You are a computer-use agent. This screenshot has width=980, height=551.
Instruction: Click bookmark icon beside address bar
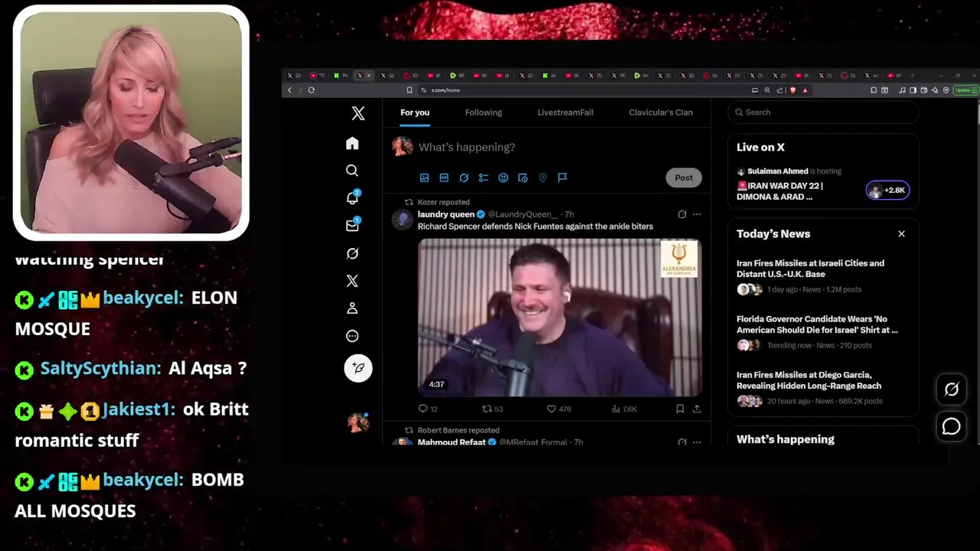pos(410,90)
